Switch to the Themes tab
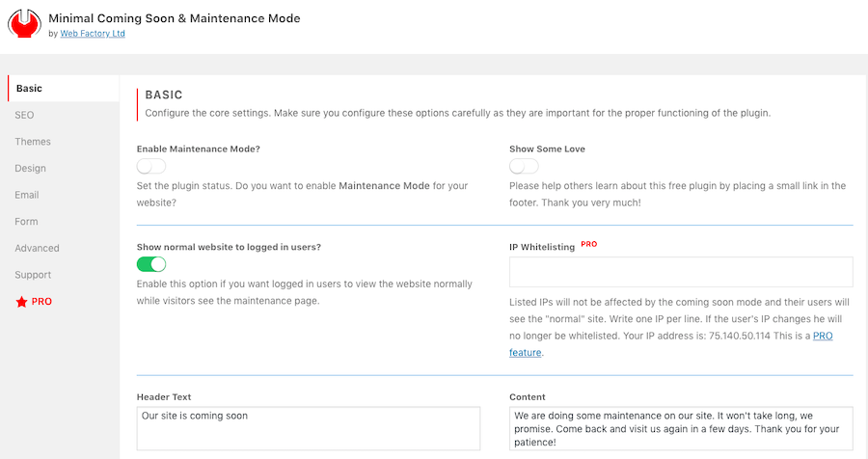This screenshot has width=868, height=459. pos(33,142)
